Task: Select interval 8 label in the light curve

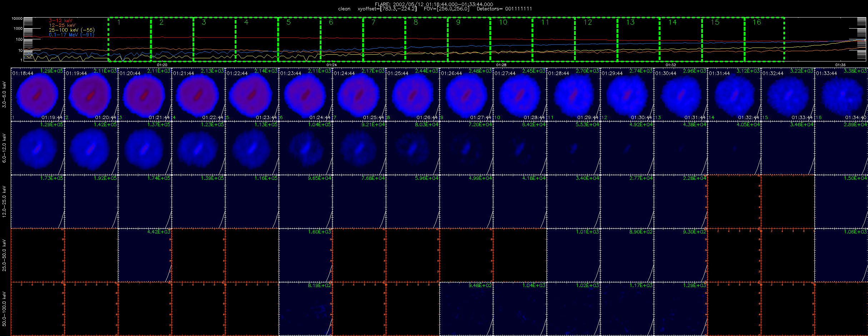Action: click(x=416, y=22)
